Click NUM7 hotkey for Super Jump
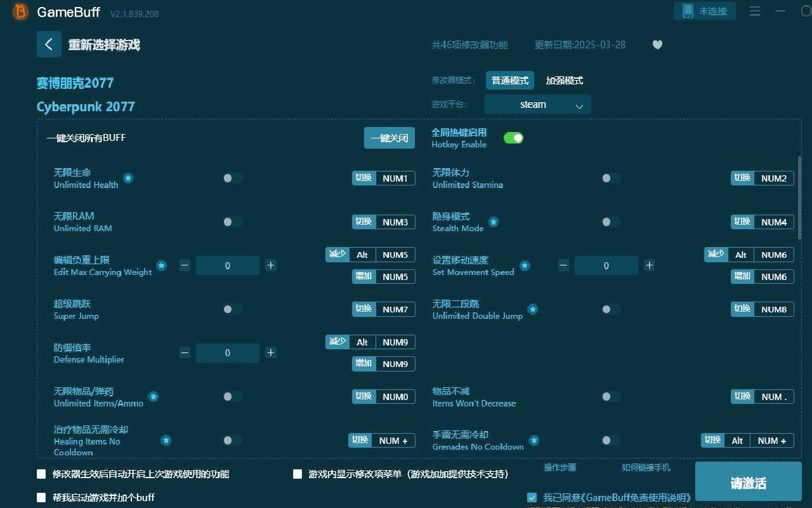The width and height of the screenshot is (812, 508). point(395,309)
